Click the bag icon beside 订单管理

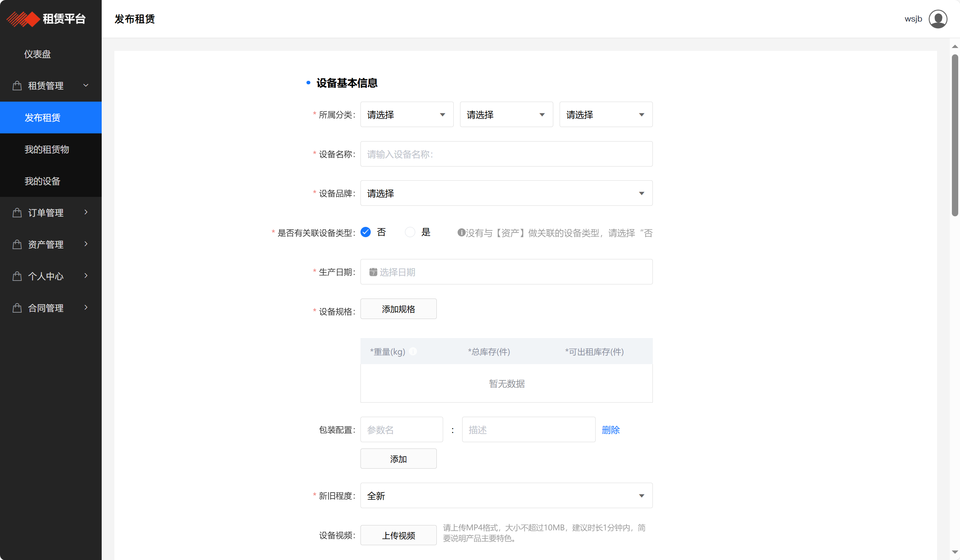17,212
